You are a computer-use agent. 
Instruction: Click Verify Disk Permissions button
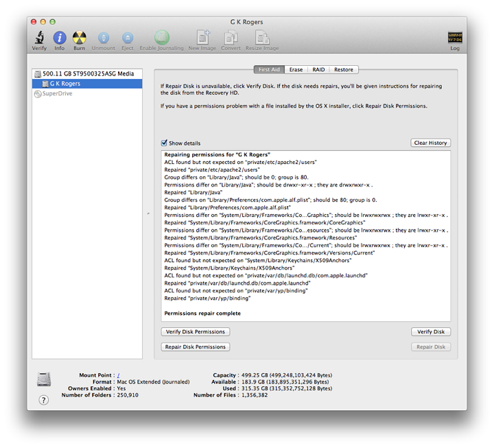(x=196, y=332)
